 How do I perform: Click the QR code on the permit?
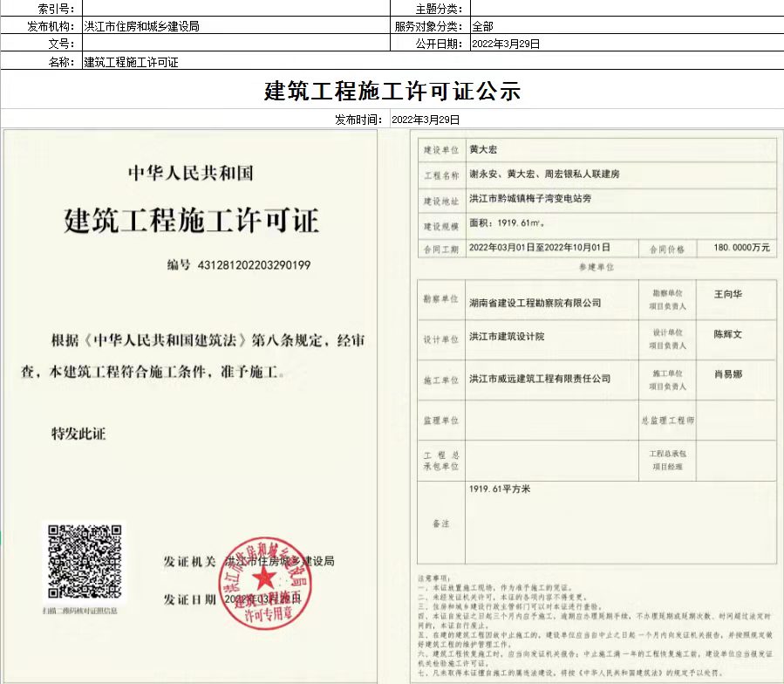point(85,561)
